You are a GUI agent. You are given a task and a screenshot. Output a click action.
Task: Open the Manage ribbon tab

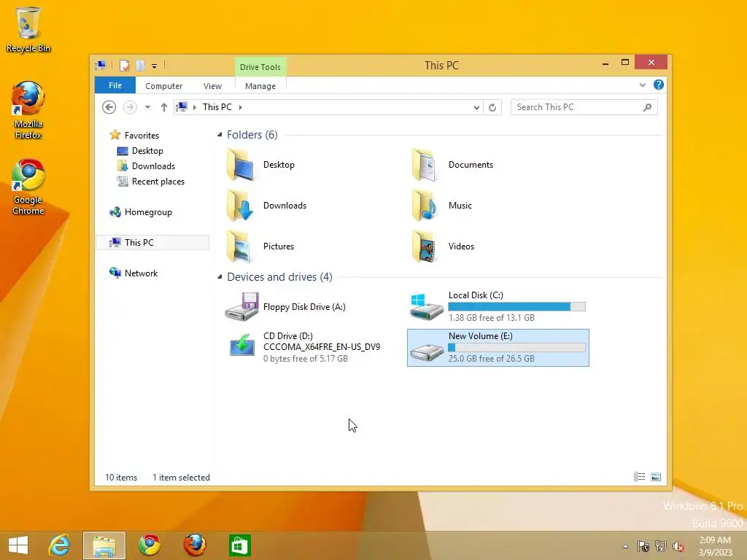coord(260,86)
